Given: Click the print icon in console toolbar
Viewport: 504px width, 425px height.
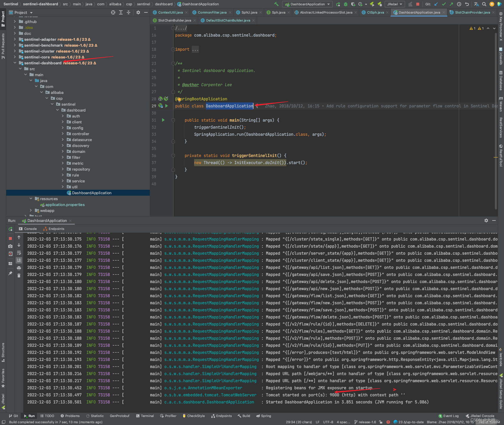Looking at the screenshot, I should (x=19, y=268).
